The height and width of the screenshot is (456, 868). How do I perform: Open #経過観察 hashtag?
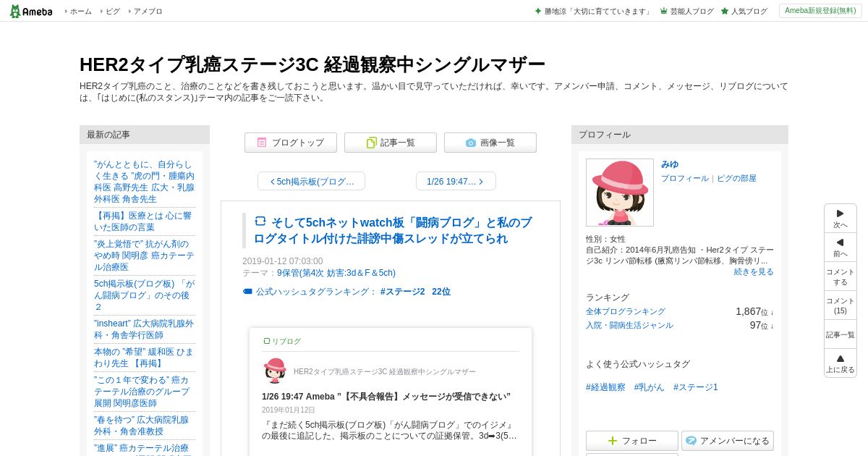point(605,387)
